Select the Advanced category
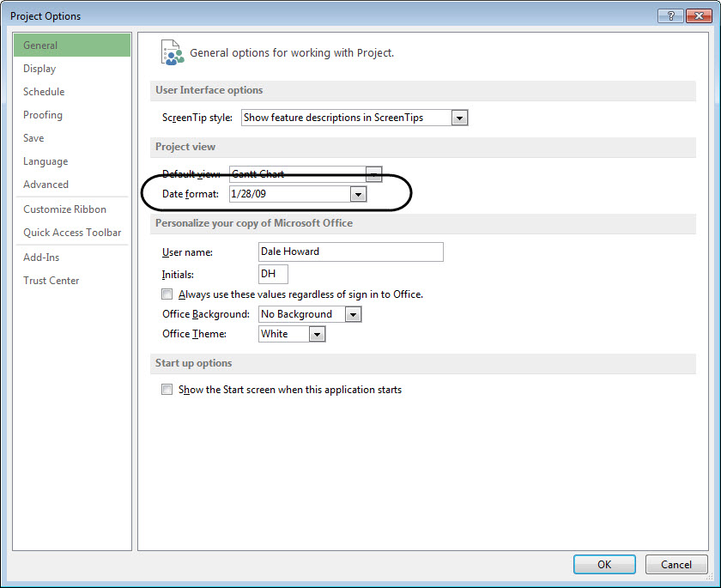721x588 pixels. pyautogui.click(x=72, y=185)
